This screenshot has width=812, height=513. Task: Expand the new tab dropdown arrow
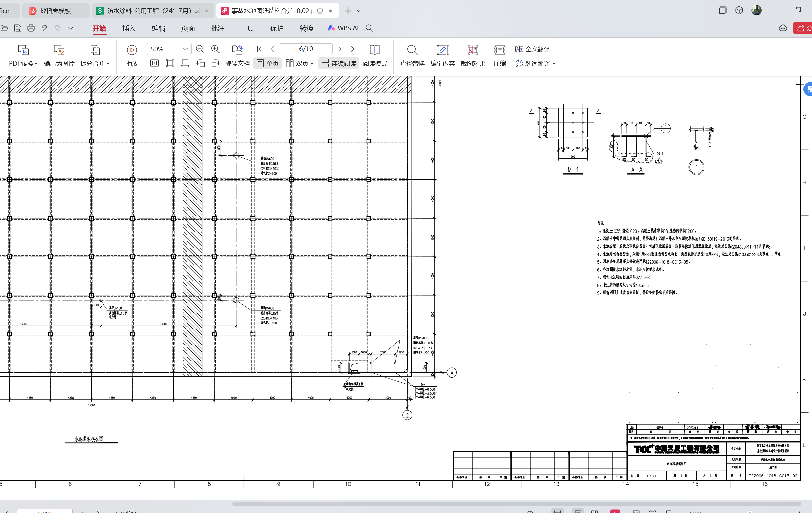359,11
